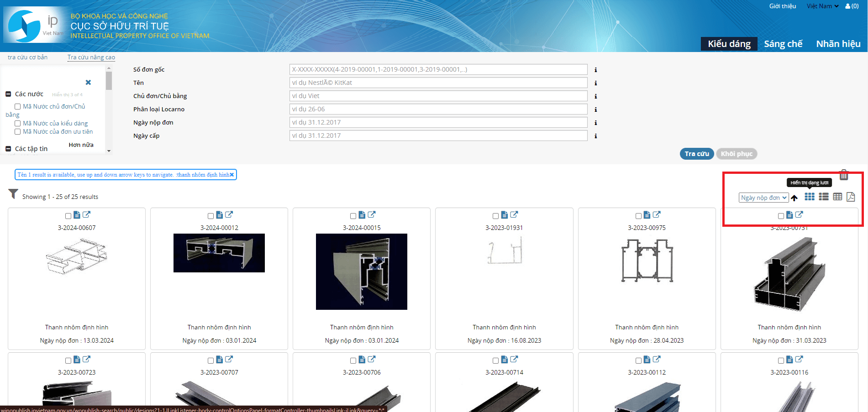
Task: Enable Mã Nước của đơn ưu tiên
Action: tap(17, 132)
